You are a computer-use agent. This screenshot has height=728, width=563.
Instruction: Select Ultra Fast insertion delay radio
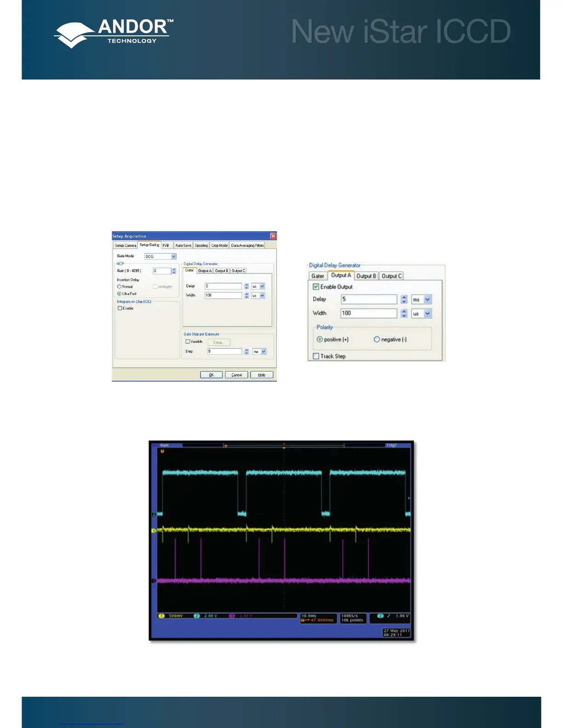click(x=119, y=294)
